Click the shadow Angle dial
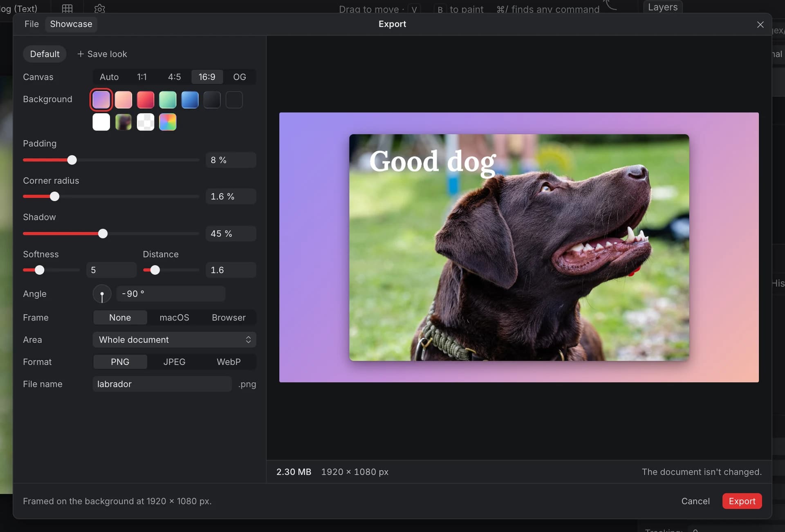The height and width of the screenshot is (532, 785). [x=102, y=294]
